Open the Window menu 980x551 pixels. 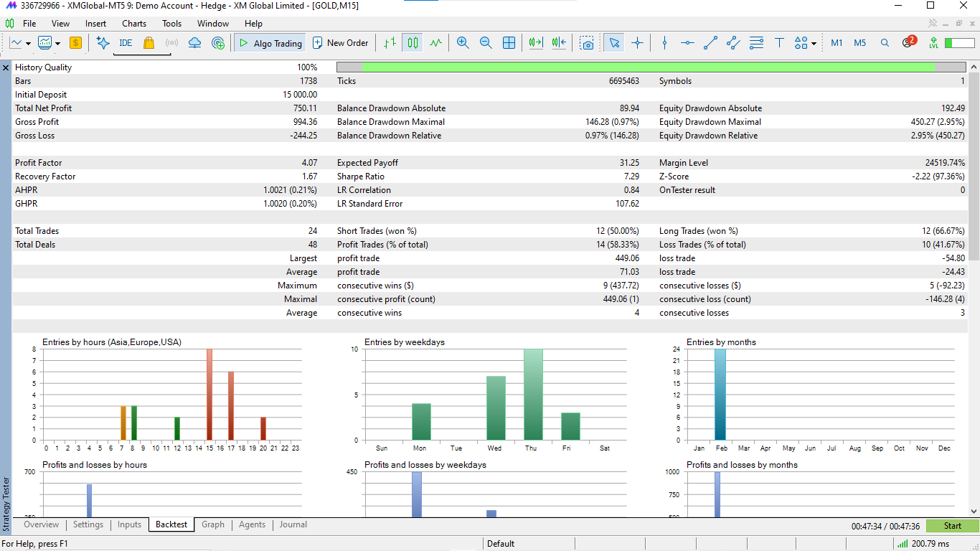[213, 24]
